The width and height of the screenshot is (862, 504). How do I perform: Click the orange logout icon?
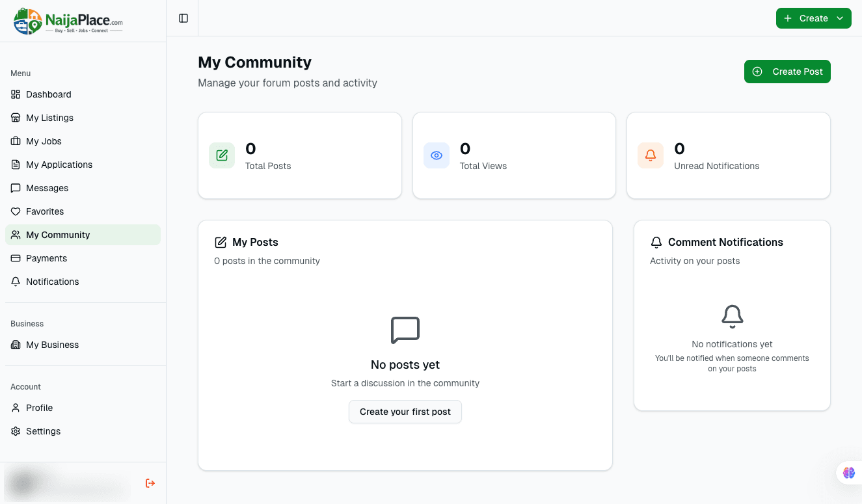(150, 483)
